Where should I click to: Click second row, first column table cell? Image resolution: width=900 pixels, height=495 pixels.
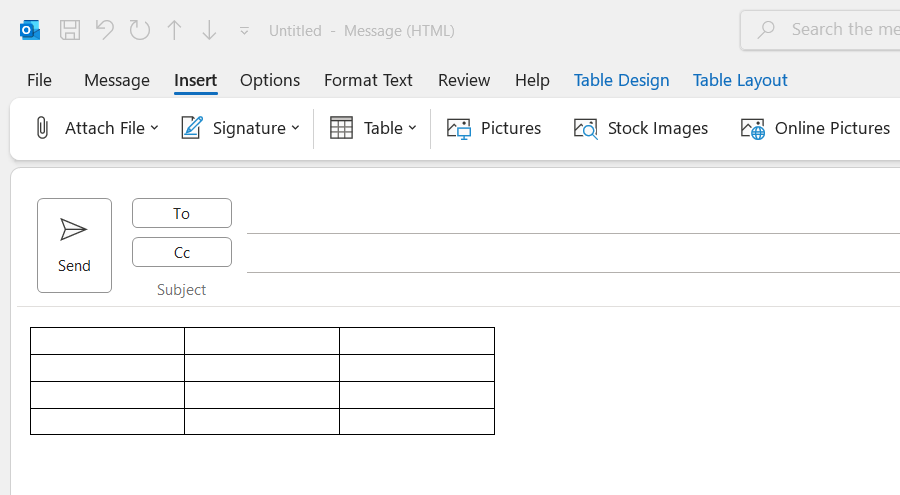pos(107,368)
